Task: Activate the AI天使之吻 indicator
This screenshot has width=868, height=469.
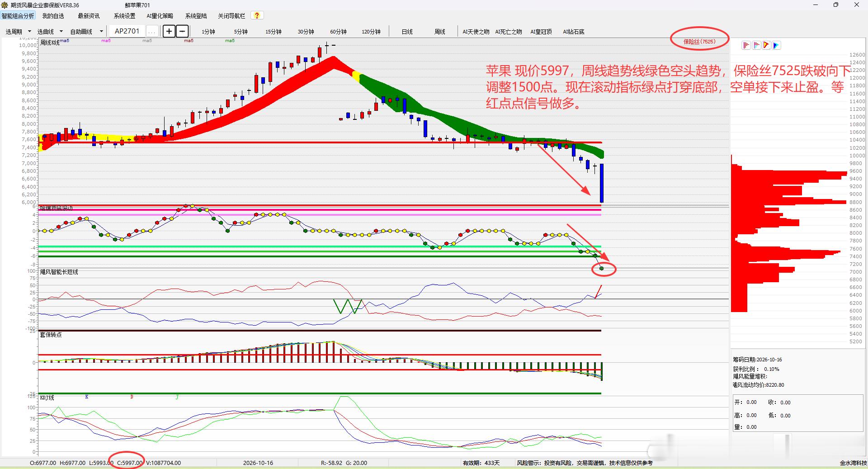Action: coord(476,32)
